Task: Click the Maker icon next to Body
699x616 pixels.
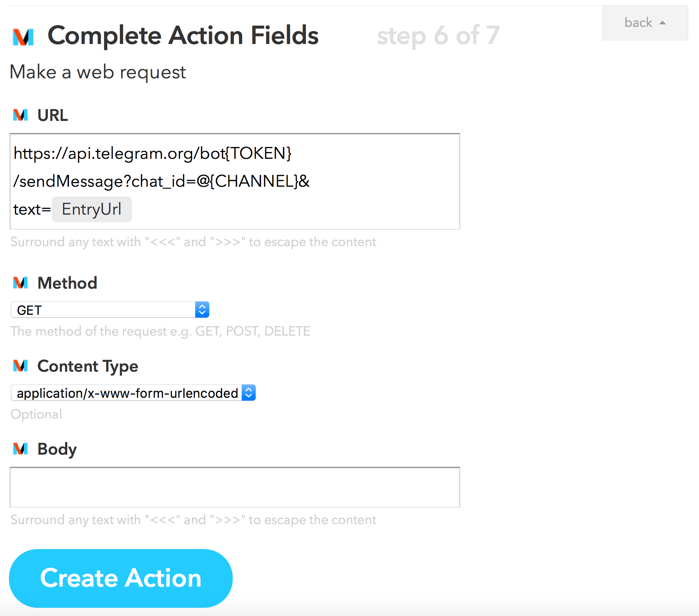Action: pyautogui.click(x=20, y=449)
